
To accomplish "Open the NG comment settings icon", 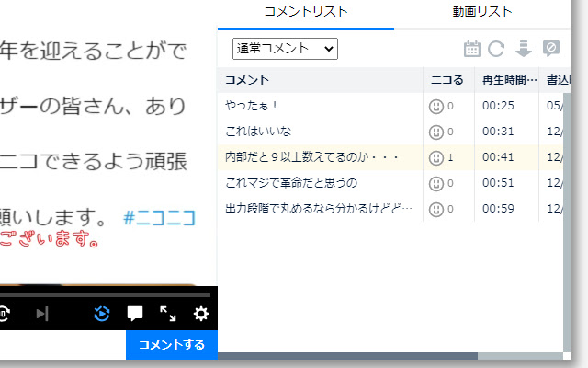I will [551, 49].
